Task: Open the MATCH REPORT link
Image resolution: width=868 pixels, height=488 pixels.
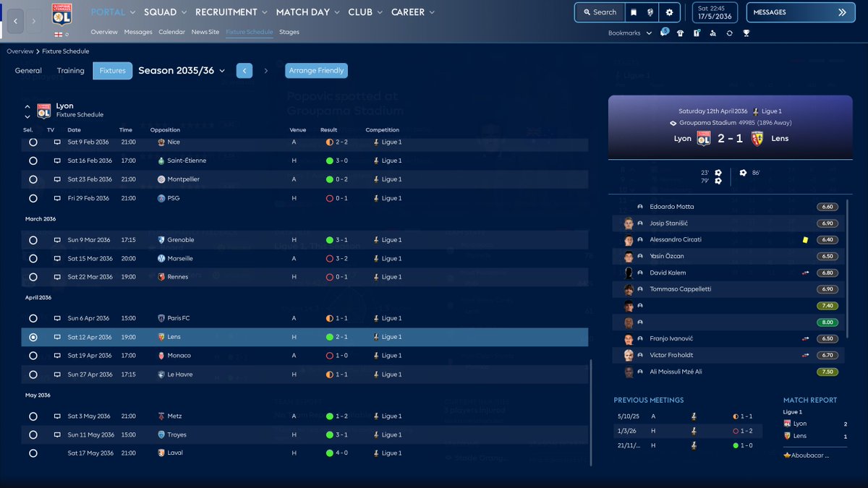Action: click(x=809, y=400)
